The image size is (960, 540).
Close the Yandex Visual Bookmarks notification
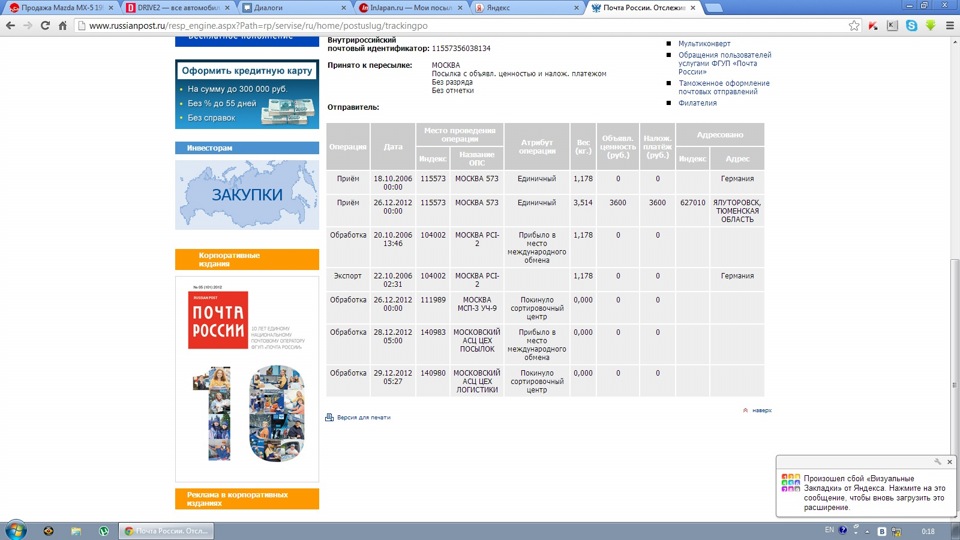coord(950,462)
